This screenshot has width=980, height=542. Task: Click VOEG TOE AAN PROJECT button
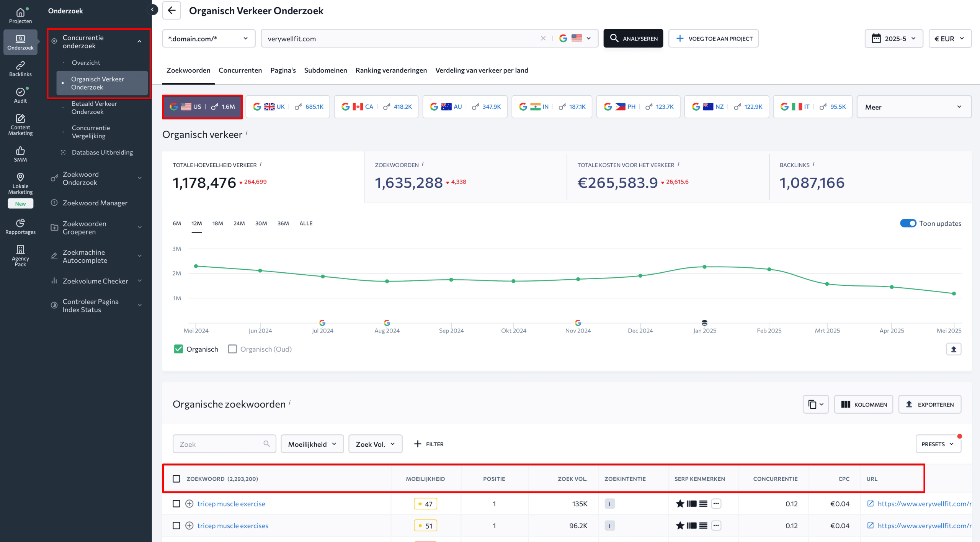click(x=714, y=38)
